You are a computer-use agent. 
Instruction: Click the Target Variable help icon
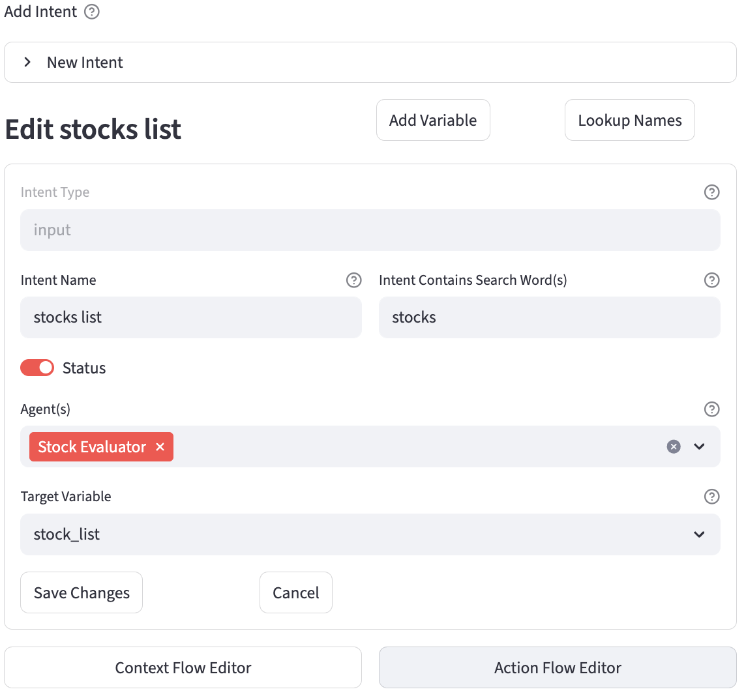click(711, 497)
